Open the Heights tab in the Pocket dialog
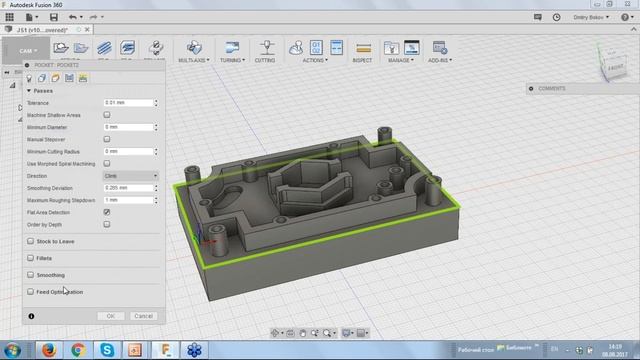Viewport: 640px width, 360px height. [x=56, y=78]
